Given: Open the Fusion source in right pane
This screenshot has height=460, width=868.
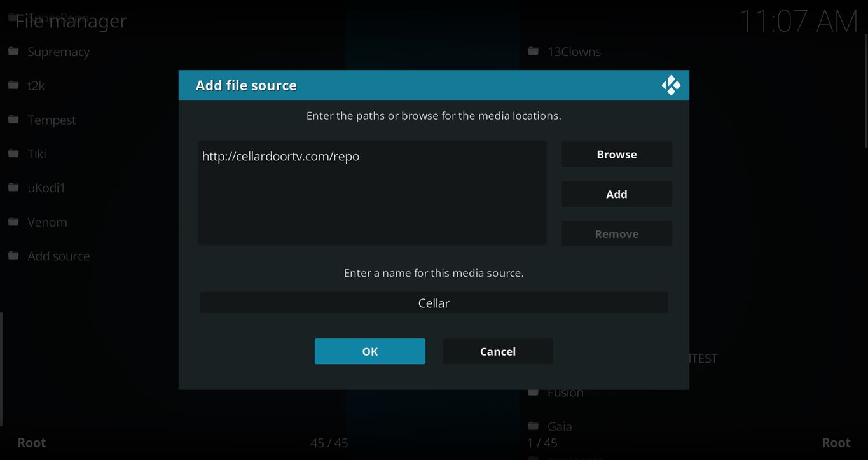Looking at the screenshot, I should 565,393.
